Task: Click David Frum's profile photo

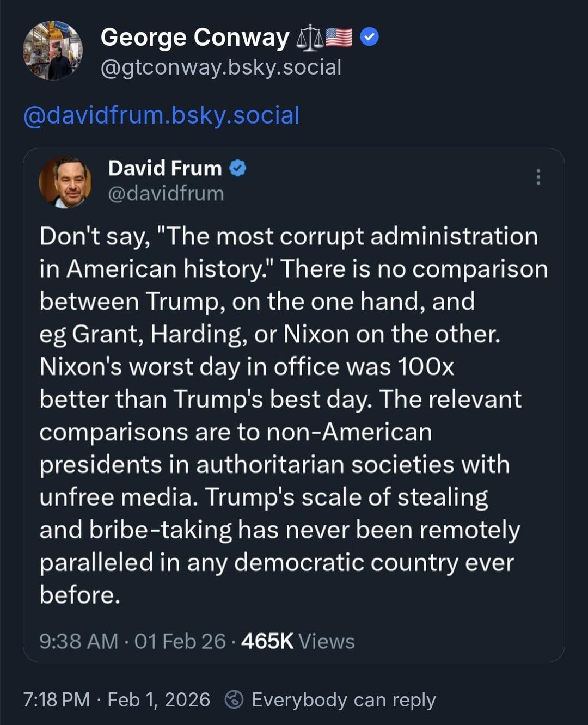Action: [65, 182]
